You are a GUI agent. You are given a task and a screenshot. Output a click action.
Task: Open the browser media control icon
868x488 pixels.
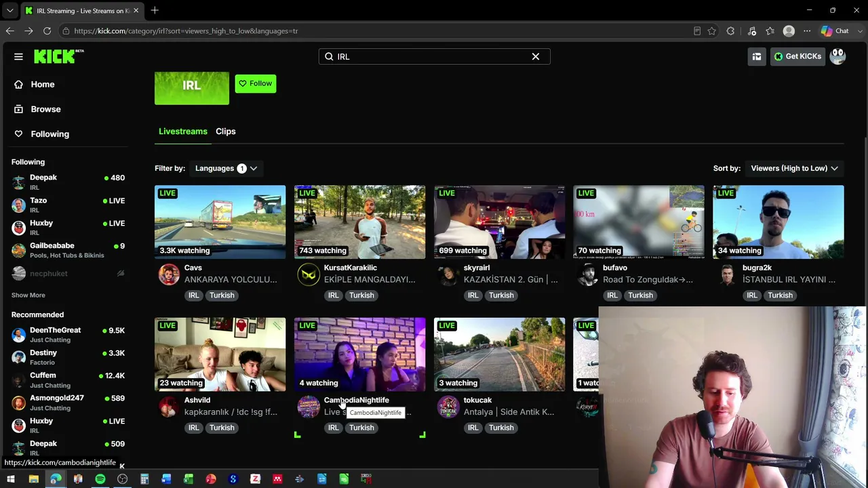[x=752, y=31]
